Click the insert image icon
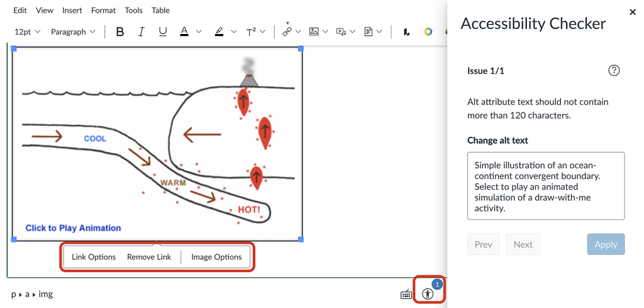Image resolution: width=644 pixels, height=308 pixels. pyautogui.click(x=314, y=31)
